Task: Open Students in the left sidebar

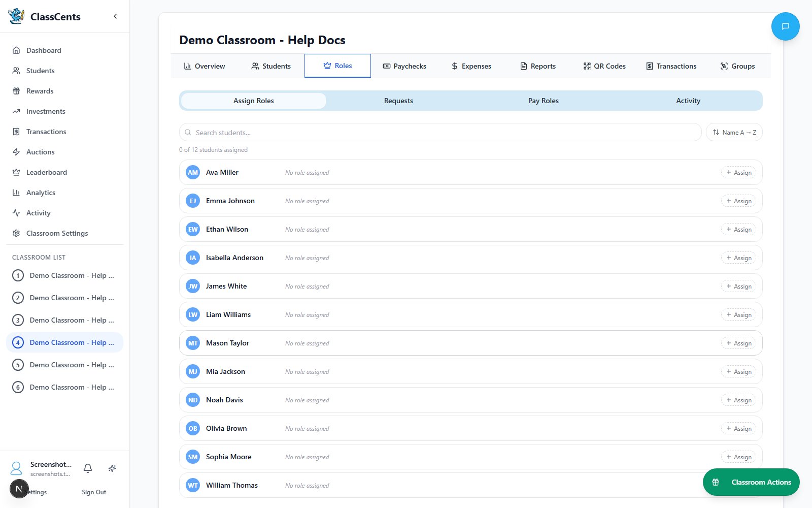Action: tap(64, 71)
